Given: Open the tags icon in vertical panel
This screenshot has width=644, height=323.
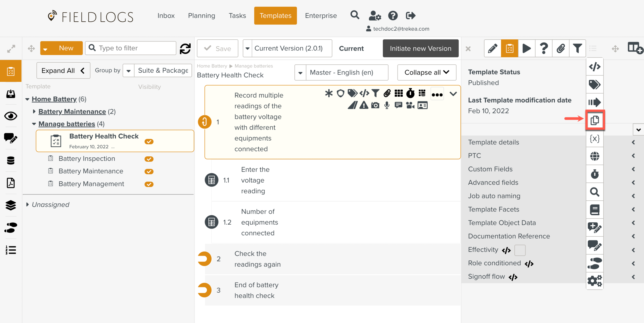Looking at the screenshot, I should [595, 84].
